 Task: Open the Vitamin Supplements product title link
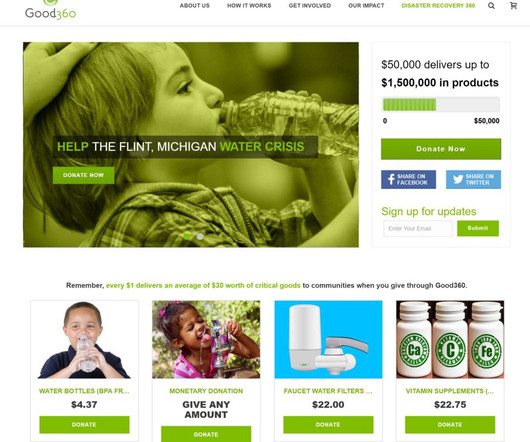point(450,391)
